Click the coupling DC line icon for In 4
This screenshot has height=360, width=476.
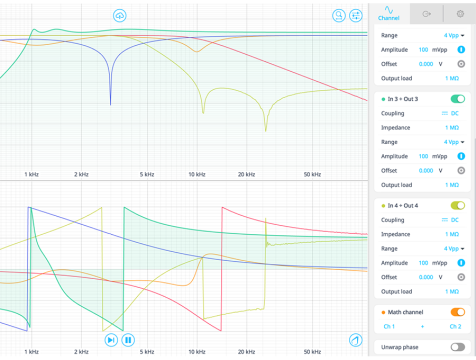tap(445, 220)
